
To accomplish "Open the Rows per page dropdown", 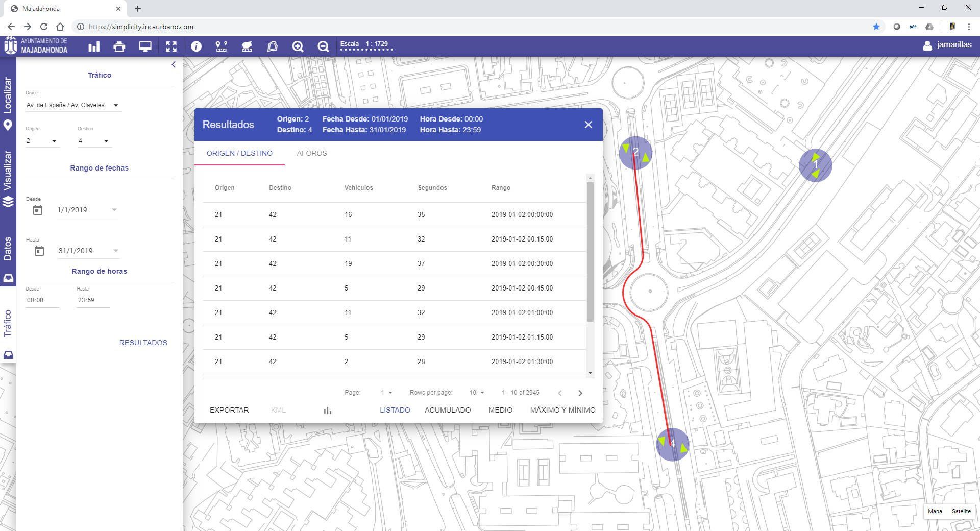I will [x=477, y=393].
